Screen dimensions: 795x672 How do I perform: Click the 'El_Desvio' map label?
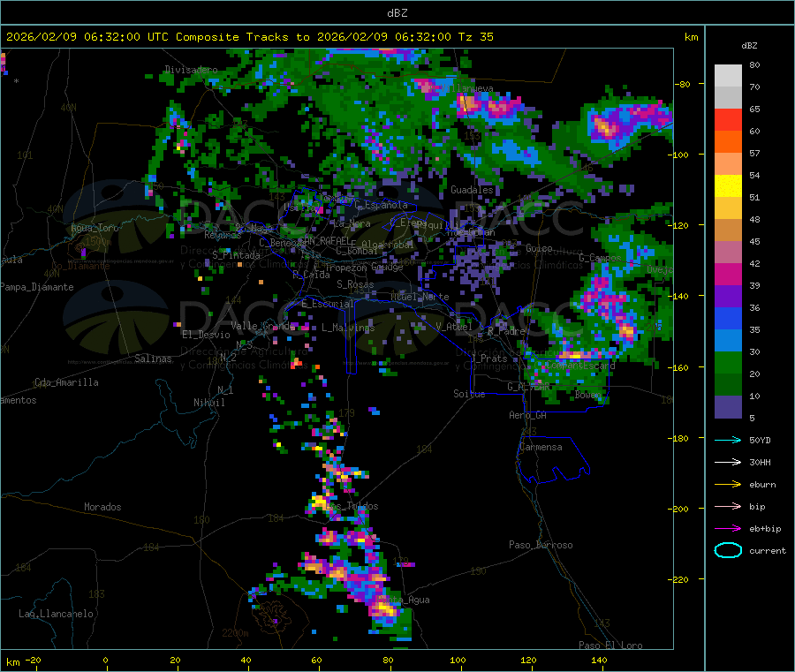pyautogui.click(x=206, y=335)
